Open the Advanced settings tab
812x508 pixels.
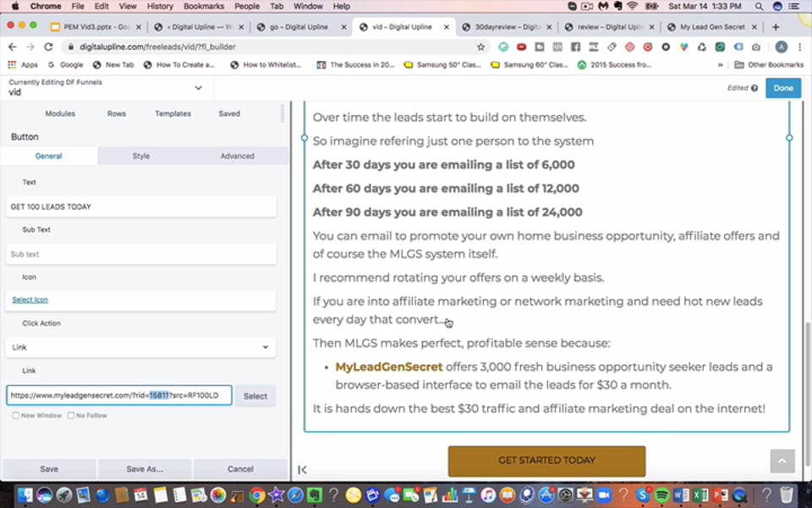[x=237, y=156]
